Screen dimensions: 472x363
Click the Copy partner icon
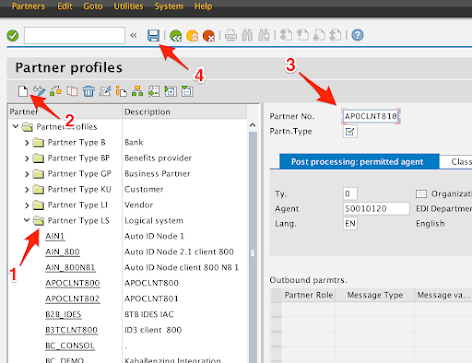click(x=72, y=91)
